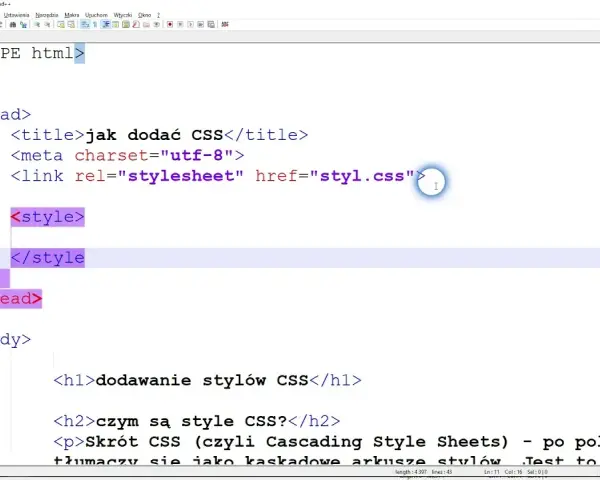Play back the recorded macro icon
This screenshot has width=600, height=480.
point(191,24)
